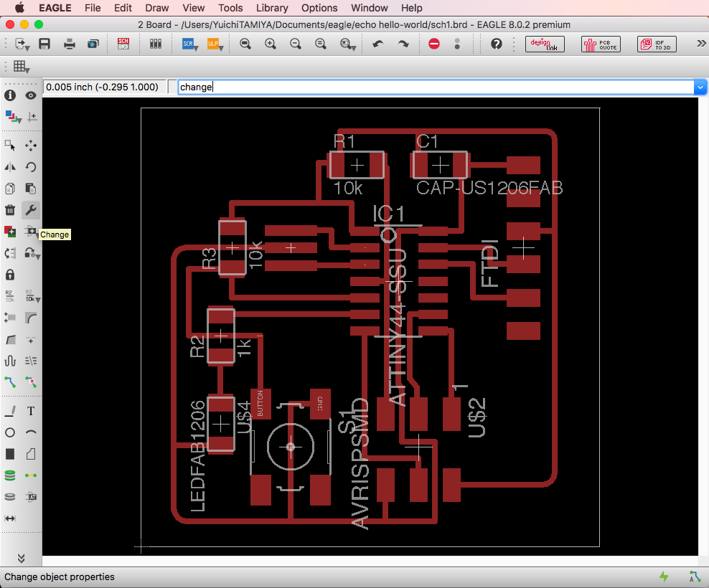Select the Copy tool
This screenshot has height=588, width=709.
click(x=10, y=189)
